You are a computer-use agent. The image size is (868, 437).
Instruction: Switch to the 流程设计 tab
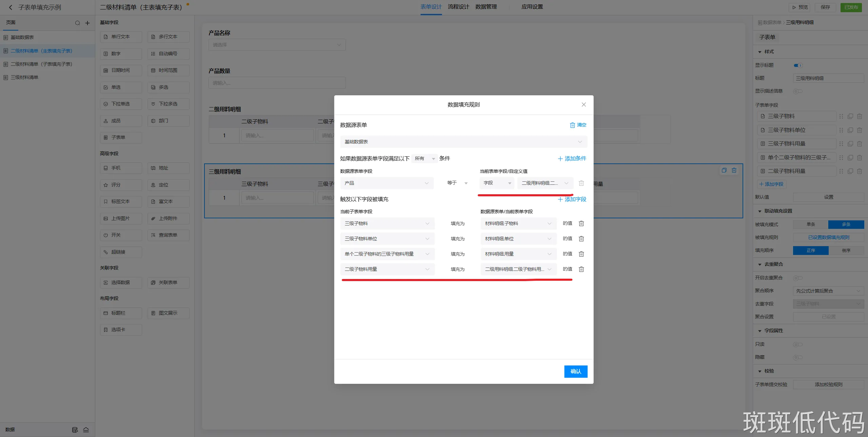pyautogui.click(x=458, y=7)
